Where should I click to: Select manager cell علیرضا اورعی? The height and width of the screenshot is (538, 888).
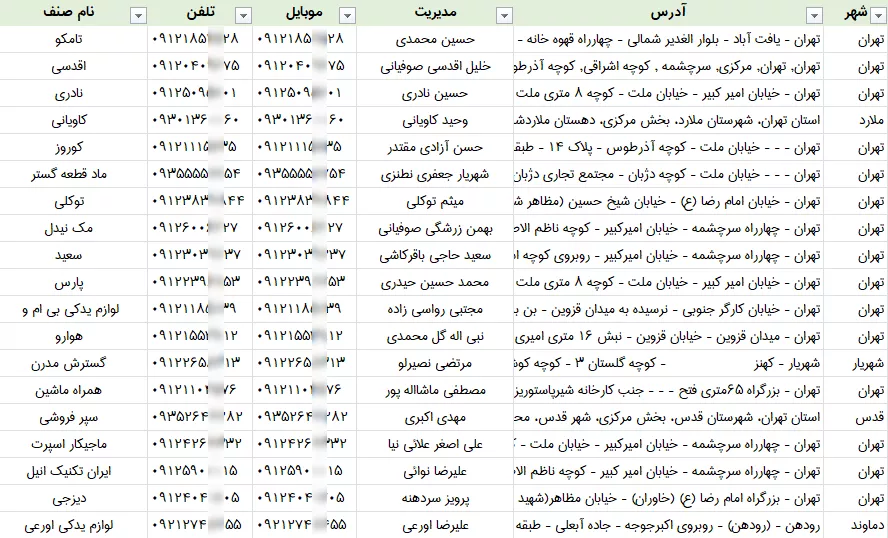pos(435,525)
